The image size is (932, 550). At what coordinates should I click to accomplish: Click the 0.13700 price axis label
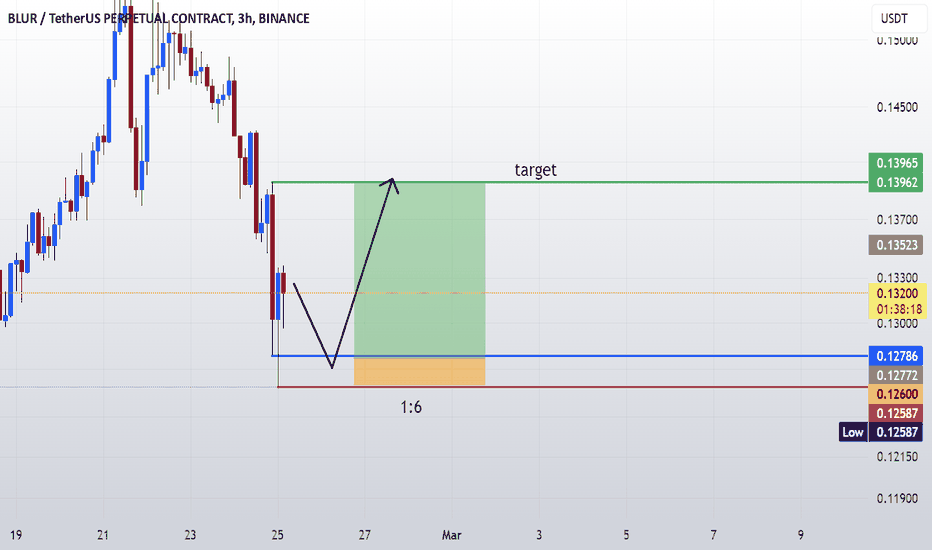(x=897, y=220)
